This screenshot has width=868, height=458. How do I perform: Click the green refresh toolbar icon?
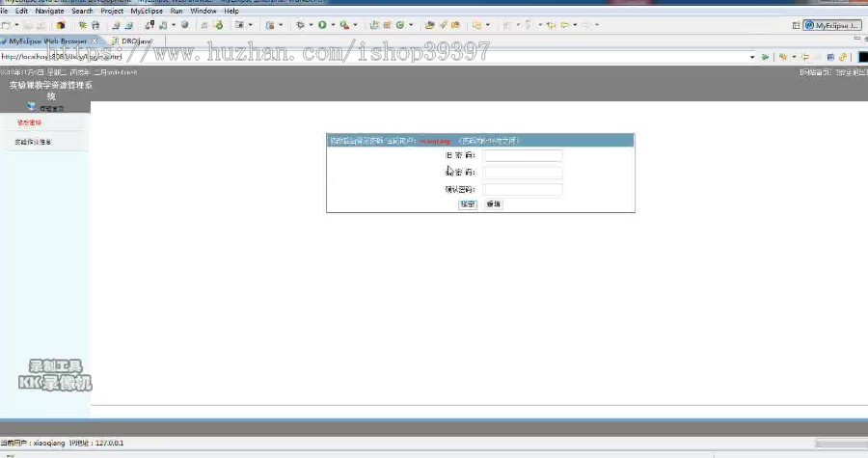tap(218, 25)
